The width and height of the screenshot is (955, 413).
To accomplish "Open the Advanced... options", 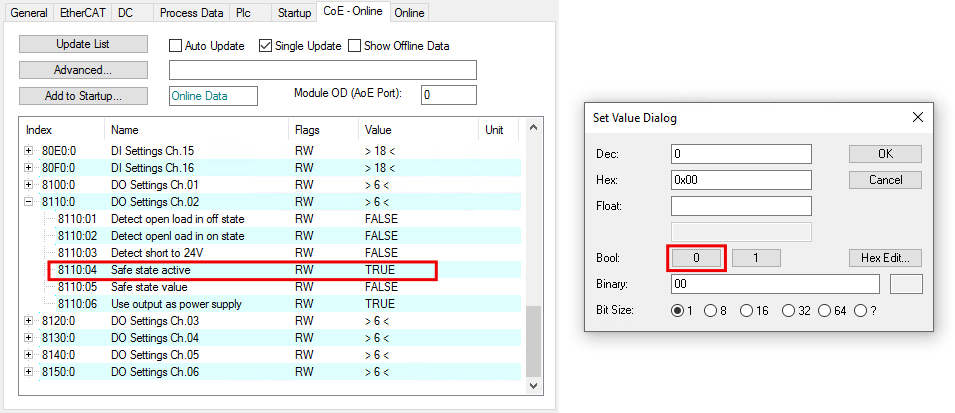I will click(83, 70).
